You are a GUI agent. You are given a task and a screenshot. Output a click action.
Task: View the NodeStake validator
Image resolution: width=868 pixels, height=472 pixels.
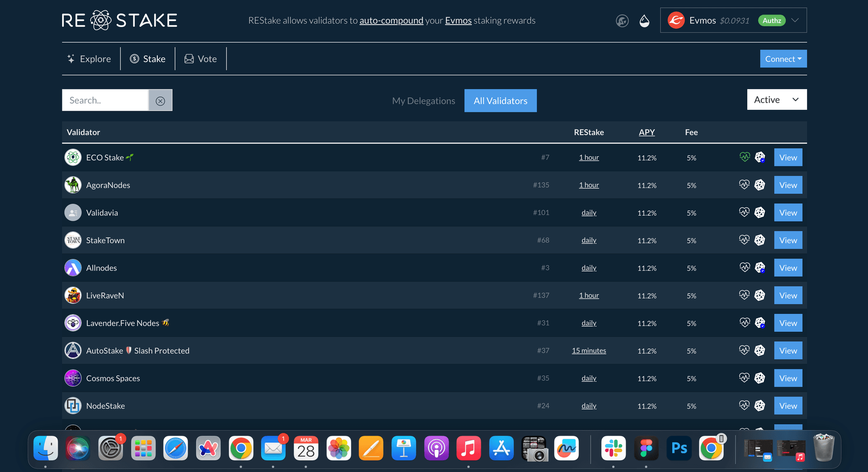[788, 406]
